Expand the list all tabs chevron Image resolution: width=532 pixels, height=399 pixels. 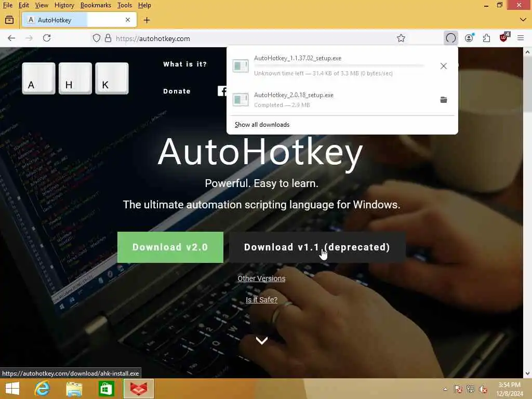[x=523, y=20]
